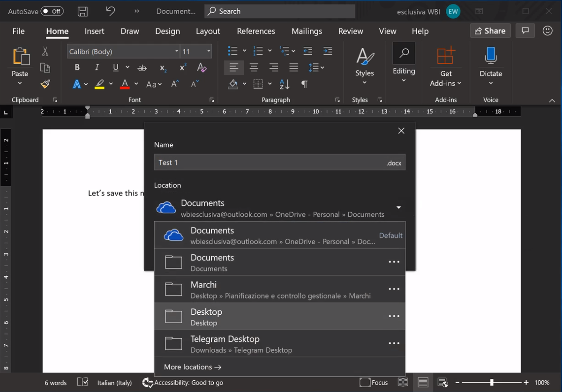Activate the Format Painter brush
Viewport: 562px width, 392px height.
pyautogui.click(x=45, y=84)
